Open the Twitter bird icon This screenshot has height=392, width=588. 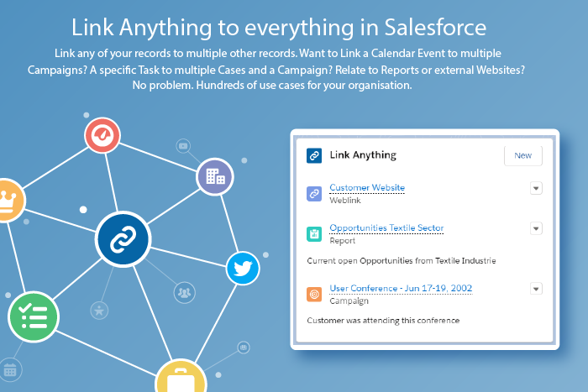243,269
